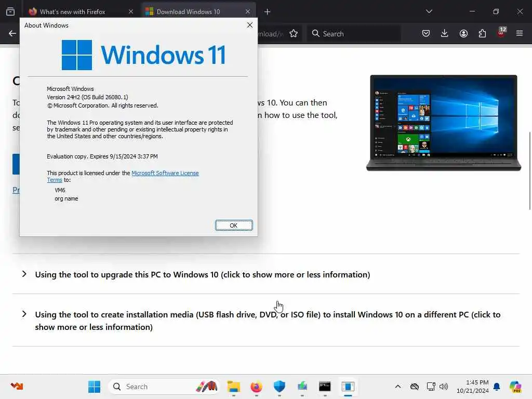Close the Download Windows 10 tab

click(x=248, y=11)
